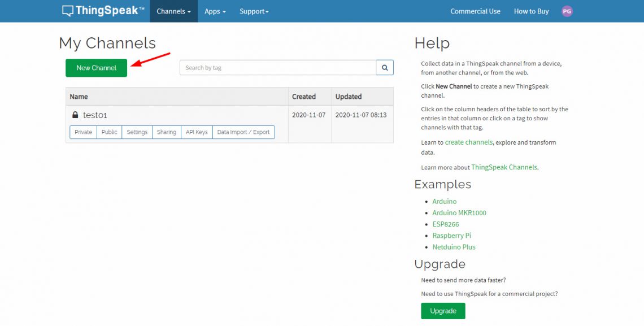Screen dimensions: 644x326
Task: Open the Channels dropdown menu
Action: tap(173, 11)
